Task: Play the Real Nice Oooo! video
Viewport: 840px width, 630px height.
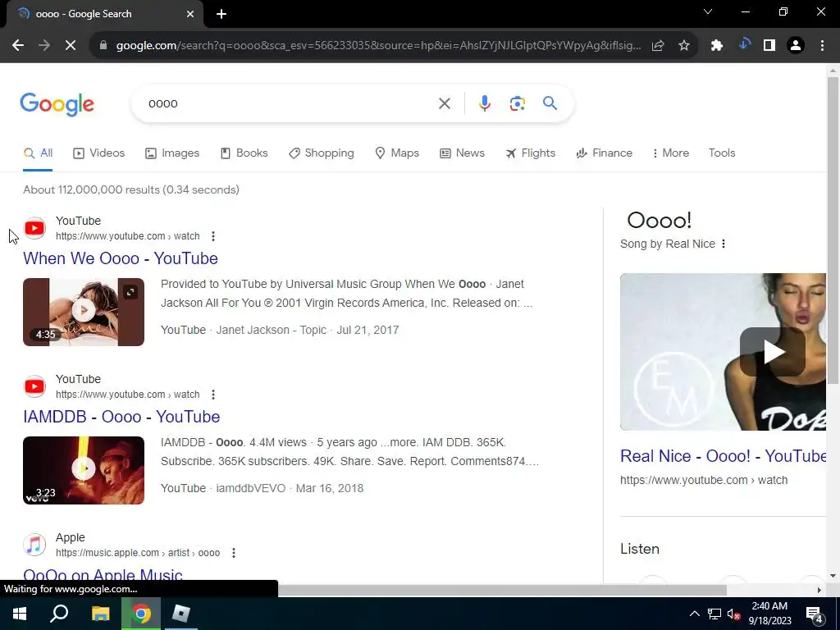Action: coord(773,353)
